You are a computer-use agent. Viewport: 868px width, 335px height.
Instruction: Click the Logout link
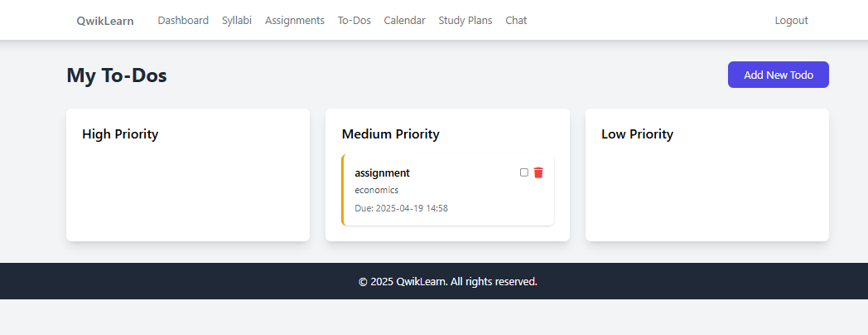pos(791,21)
